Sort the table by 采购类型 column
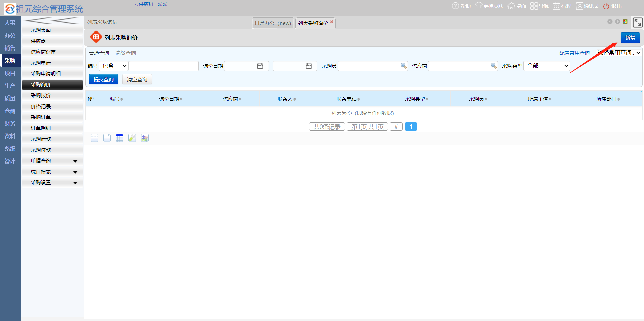644x321 pixels. (x=416, y=99)
